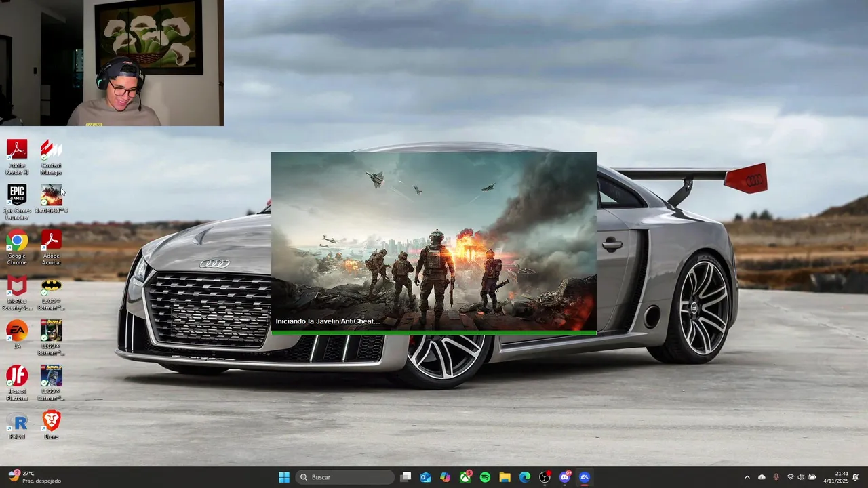Open Microsoft Edge from the taskbar
This screenshot has height=488, width=868.
coord(525,477)
